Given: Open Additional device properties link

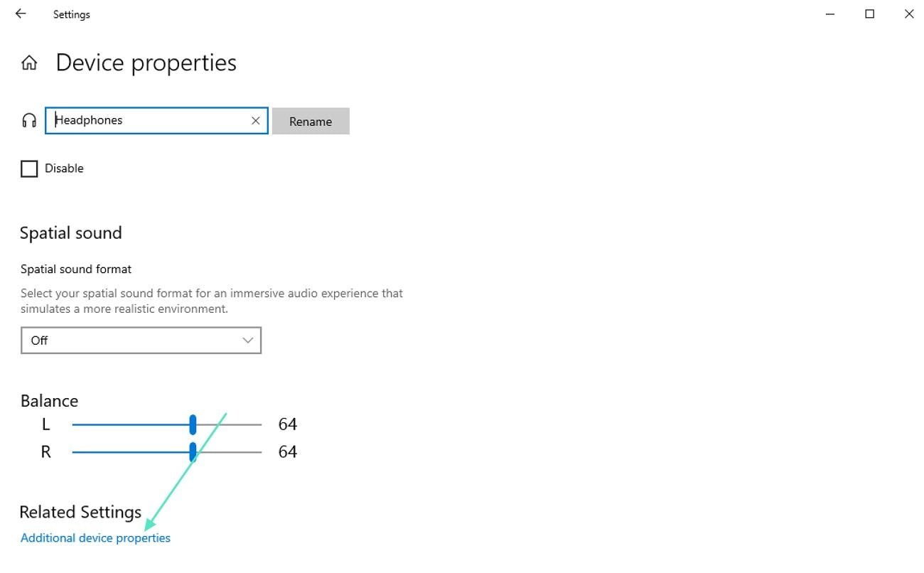Looking at the screenshot, I should pos(95,538).
